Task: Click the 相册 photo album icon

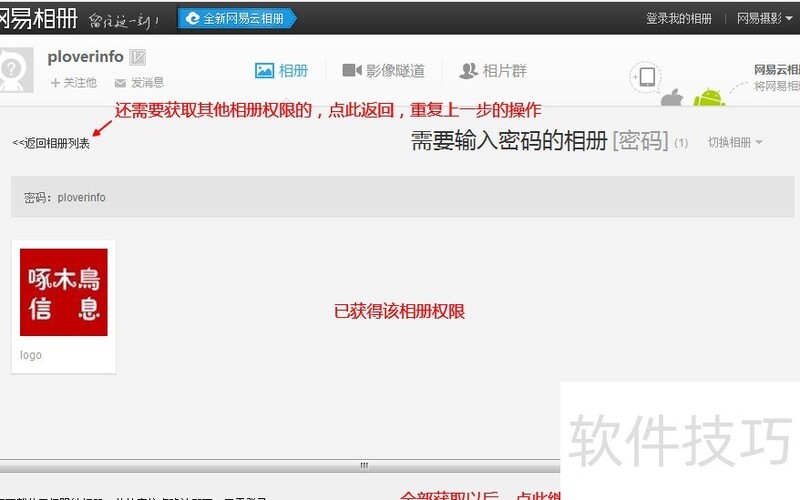Action: [264, 71]
